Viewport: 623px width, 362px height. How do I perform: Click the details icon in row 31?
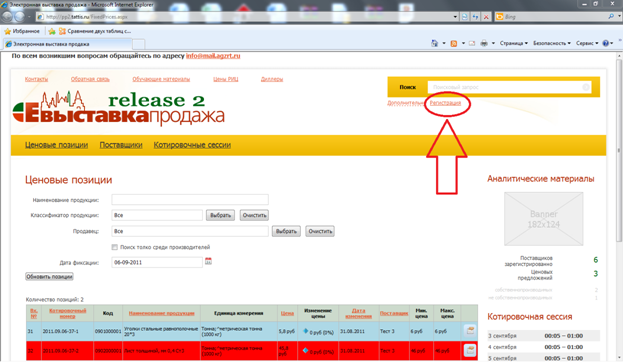[x=470, y=330]
